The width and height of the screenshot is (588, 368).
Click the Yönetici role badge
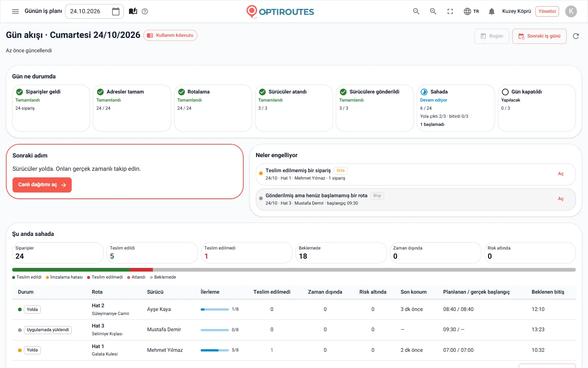(547, 11)
